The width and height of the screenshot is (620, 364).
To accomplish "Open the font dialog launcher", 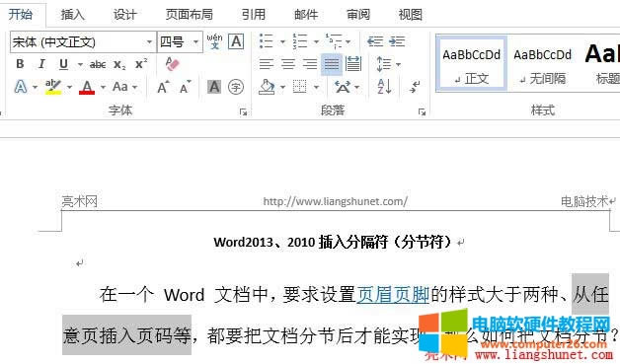I will [243, 112].
